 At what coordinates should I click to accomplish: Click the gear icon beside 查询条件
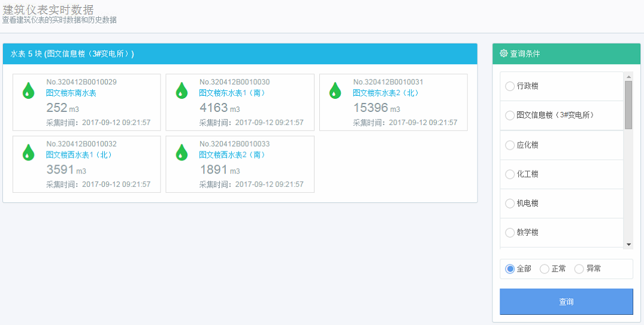coord(503,53)
